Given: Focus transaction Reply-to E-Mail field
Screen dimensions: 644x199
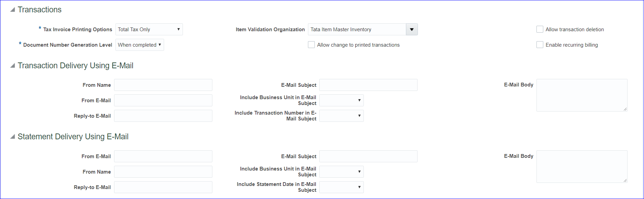Looking at the screenshot, I should tap(163, 116).
